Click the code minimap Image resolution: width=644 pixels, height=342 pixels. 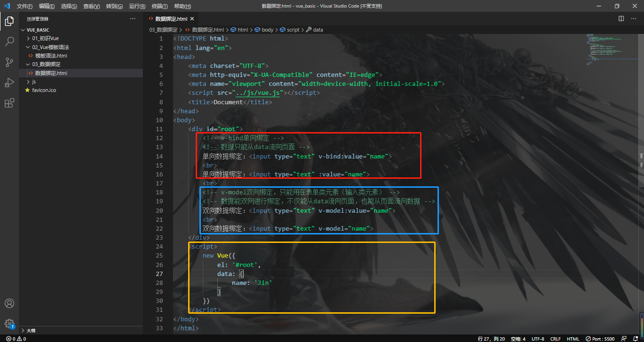coord(611,49)
